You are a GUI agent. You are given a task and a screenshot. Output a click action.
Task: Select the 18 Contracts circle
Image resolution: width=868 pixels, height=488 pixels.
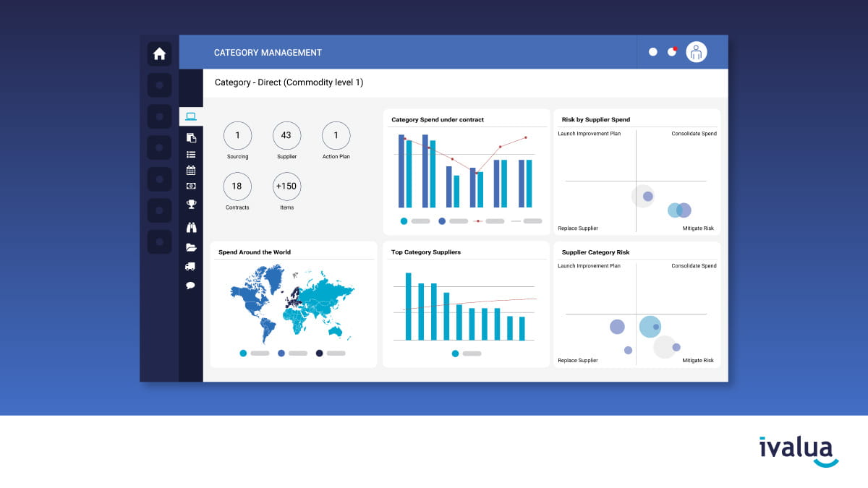[x=237, y=187]
